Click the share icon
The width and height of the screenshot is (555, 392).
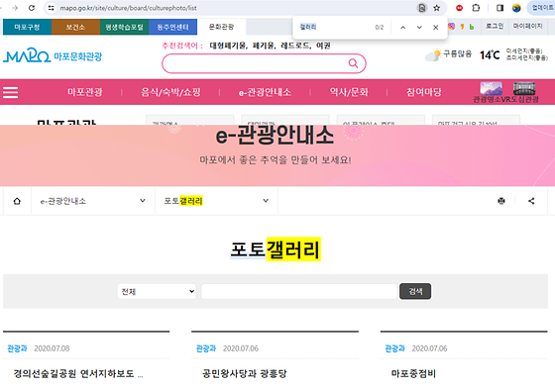tap(531, 201)
